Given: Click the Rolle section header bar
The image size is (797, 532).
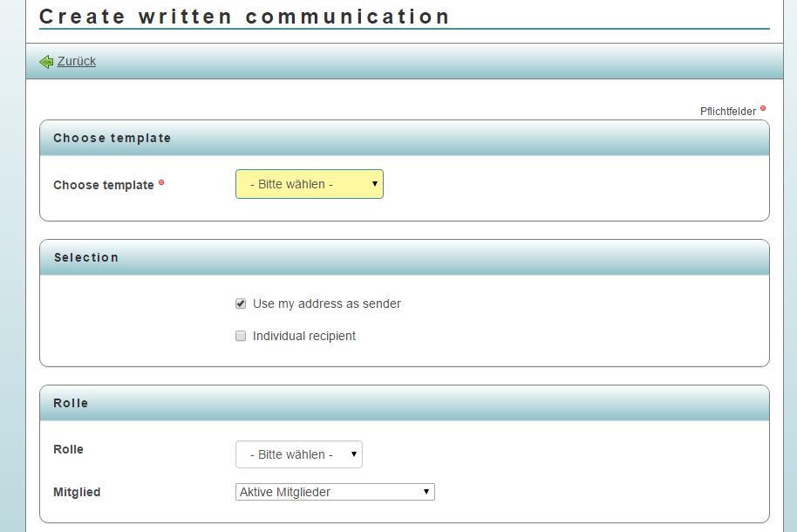Looking at the screenshot, I should coord(404,403).
